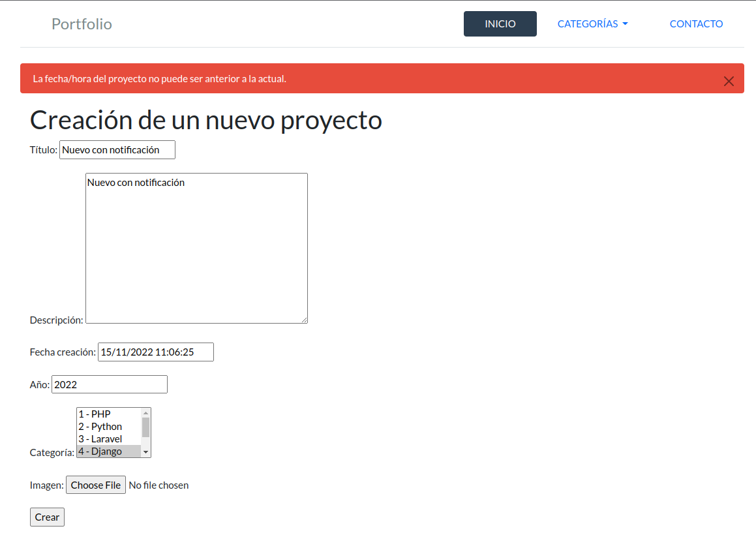Click the Portfolio brand link
The width and height of the screenshot is (756, 535).
[82, 24]
